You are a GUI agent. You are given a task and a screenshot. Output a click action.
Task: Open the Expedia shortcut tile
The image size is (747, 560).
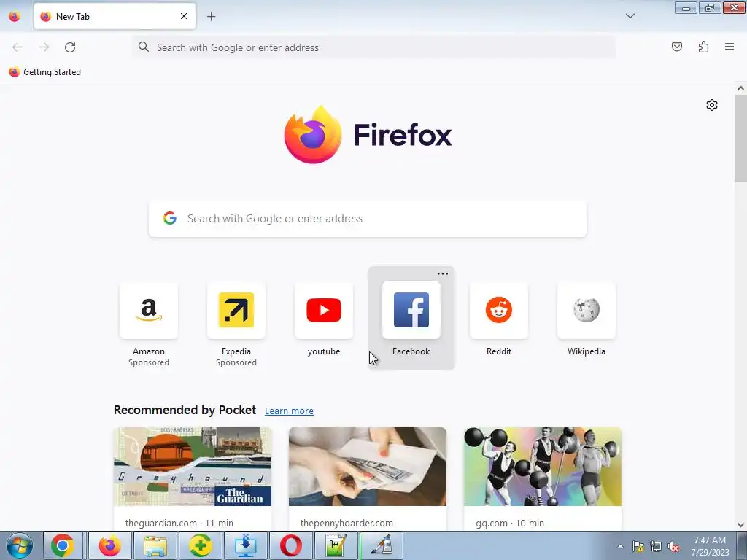236,311
